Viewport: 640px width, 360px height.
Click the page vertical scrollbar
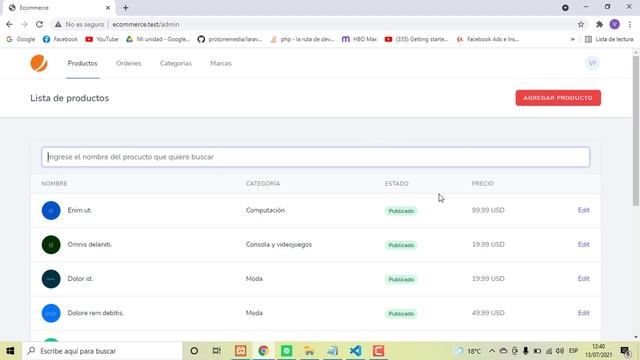point(636,131)
